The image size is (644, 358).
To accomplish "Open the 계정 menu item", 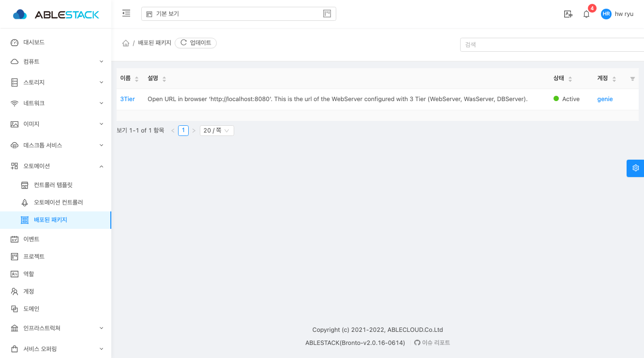I will click(56, 292).
